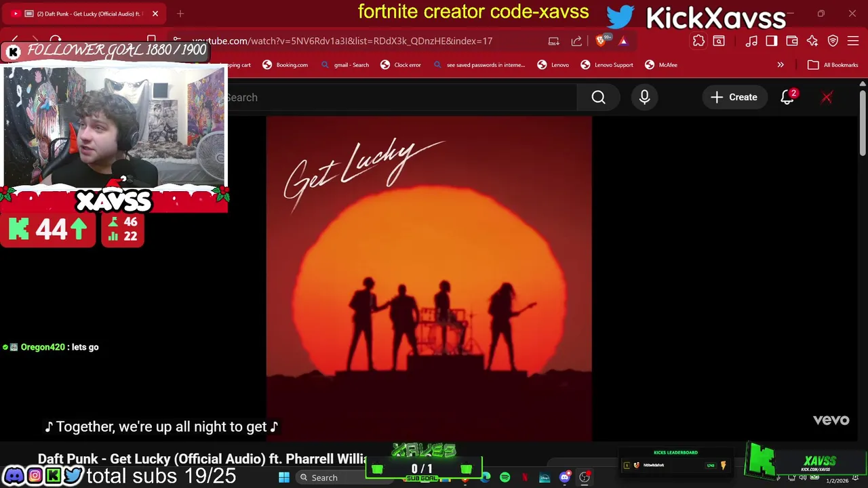The width and height of the screenshot is (868, 488).
Task: Click taskbar date 1/2/2026
Action: [x=837, y=481]
